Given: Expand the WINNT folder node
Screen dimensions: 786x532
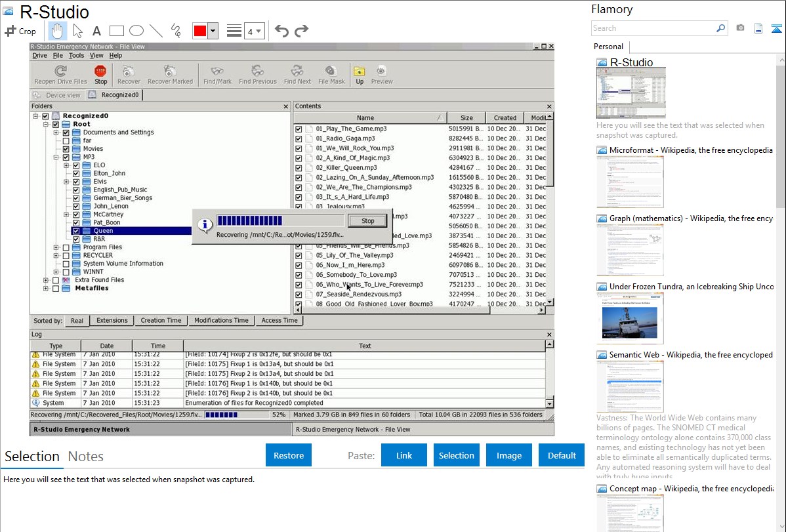Looking at the screenshot, I should tap(56, 272).
